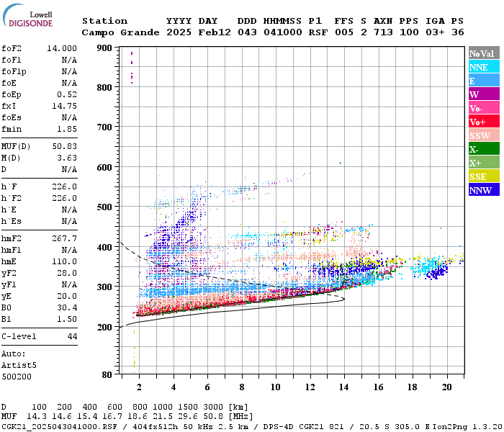Click the yE value 20.0
The height and width of the screenshot is (432, 504).
pos(67,297)
